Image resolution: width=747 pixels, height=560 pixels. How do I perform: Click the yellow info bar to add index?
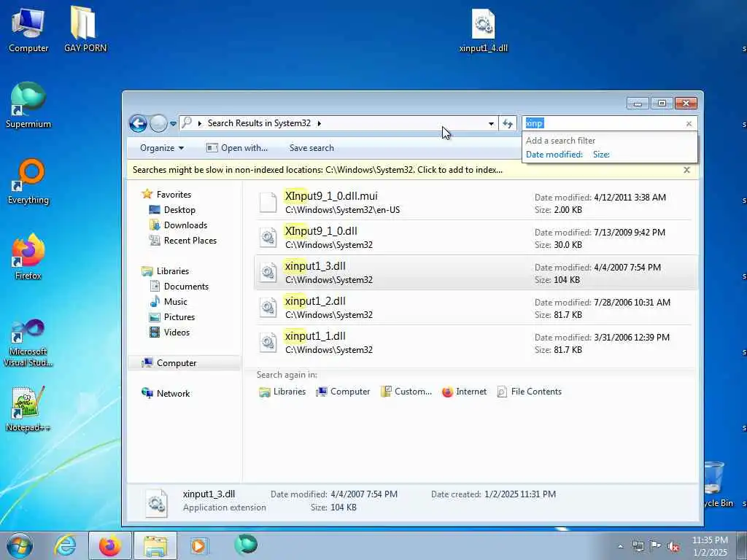click(x=317, y=170)
